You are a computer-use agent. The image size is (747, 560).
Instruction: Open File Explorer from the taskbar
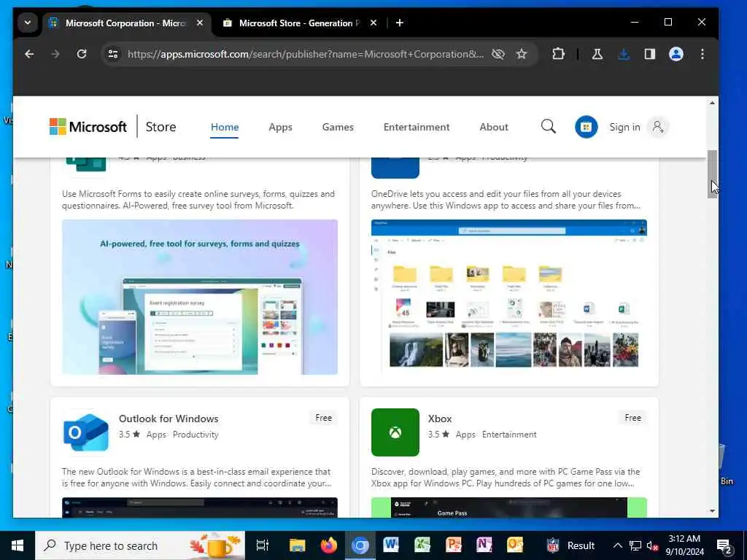point(297,545)
